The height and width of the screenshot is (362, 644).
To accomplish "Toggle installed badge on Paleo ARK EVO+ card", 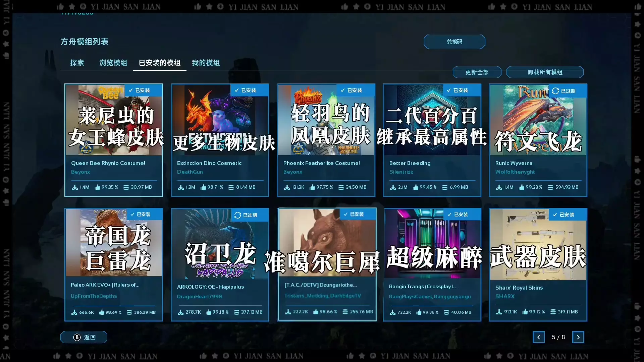I will (x=141, y=214).
